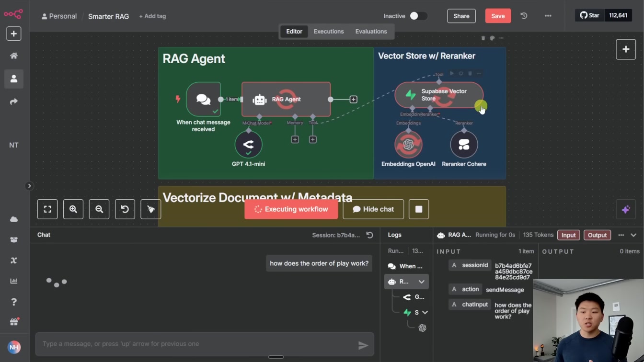Click the Personal breadcrumb
Viewport: 644px width, 362px height.
[59, 16]
